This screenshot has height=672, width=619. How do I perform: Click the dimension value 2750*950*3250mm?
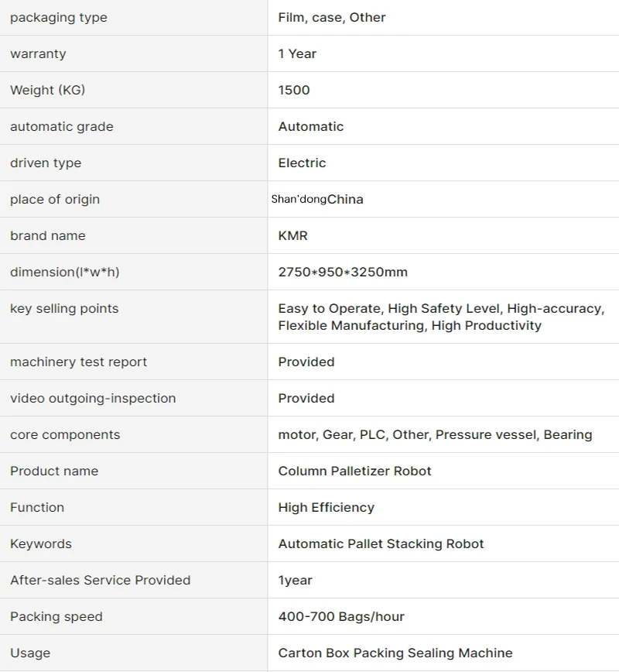(343, 273)
